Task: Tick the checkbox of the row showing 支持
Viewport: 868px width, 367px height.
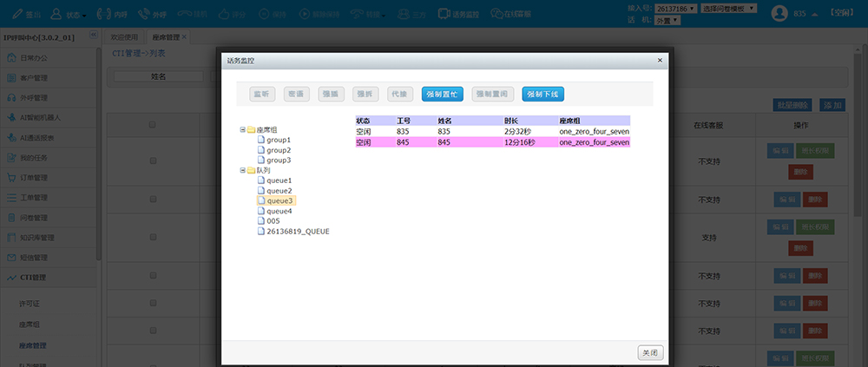Action: (x=152, y=237)
